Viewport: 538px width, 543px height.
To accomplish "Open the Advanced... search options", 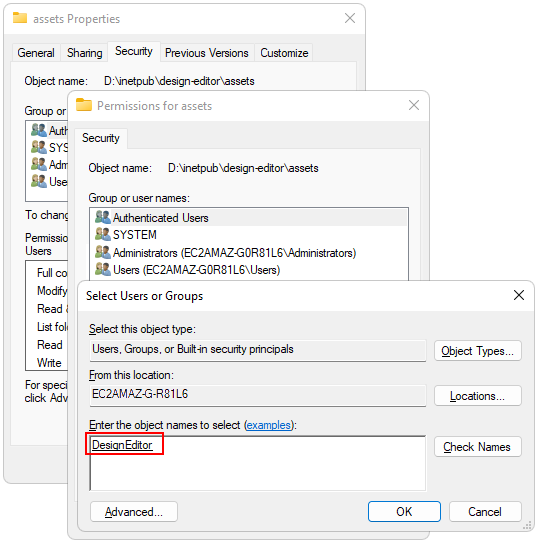I will tap(134, 511).
